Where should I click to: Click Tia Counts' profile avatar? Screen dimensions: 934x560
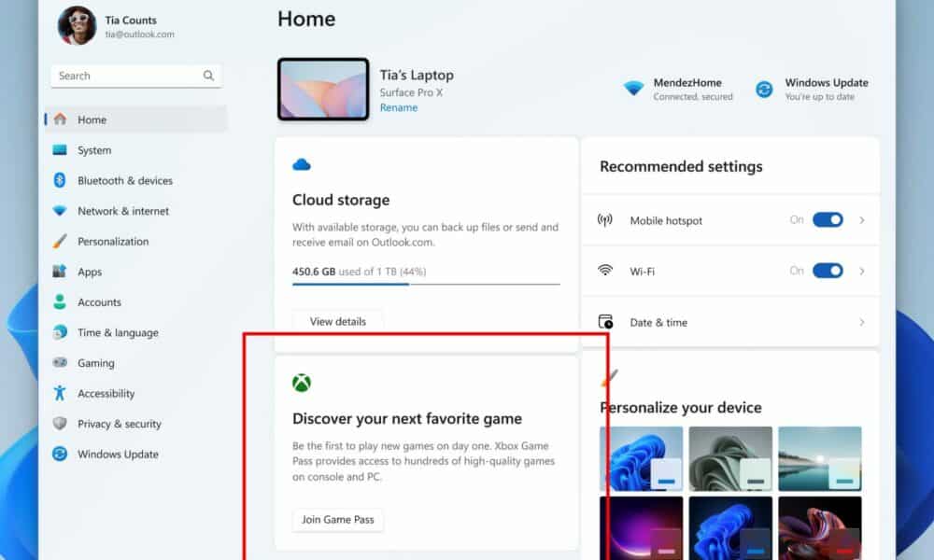click(78, 25)
